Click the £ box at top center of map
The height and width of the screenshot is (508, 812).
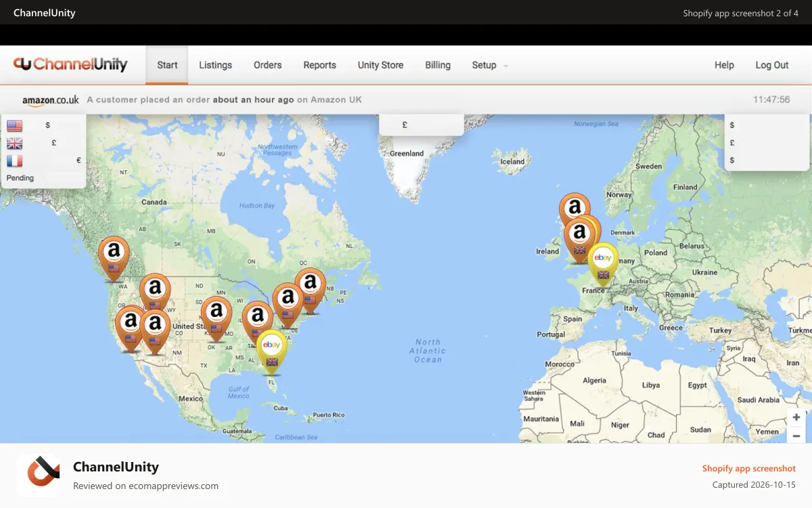[x=421, y=125]
